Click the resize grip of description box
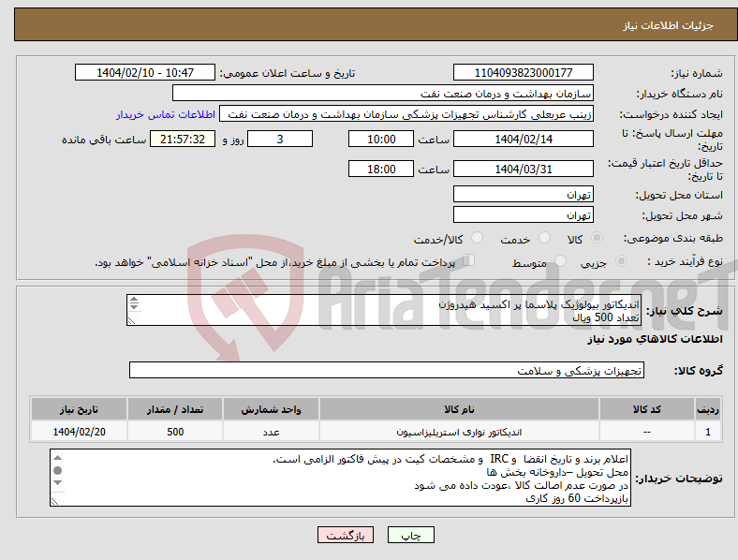 point(131,321)
